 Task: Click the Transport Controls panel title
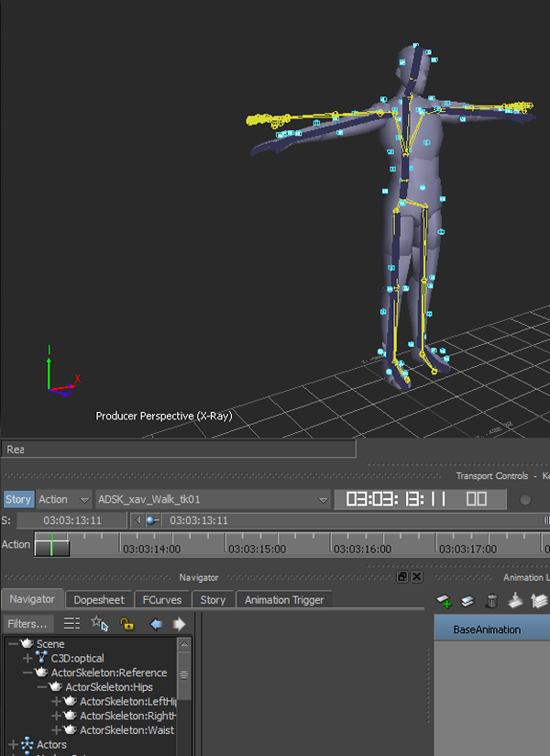click(491, 476)
